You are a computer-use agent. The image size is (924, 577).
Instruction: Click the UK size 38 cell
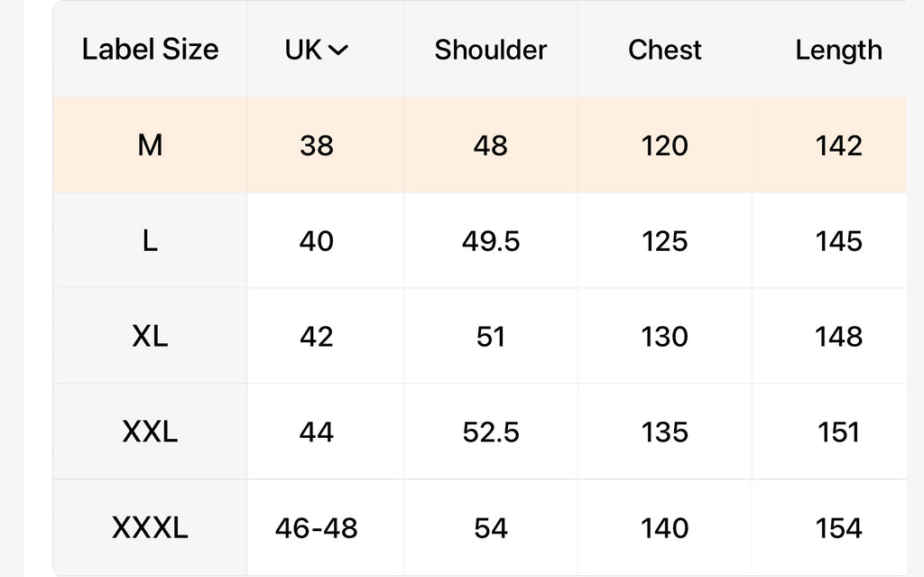click(317, 145)
